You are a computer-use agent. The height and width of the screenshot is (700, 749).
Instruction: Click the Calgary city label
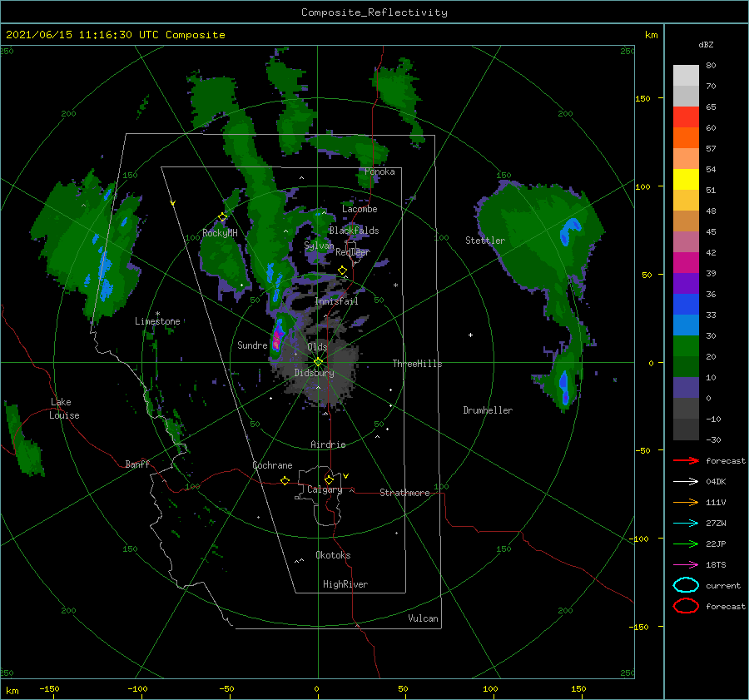325,489
